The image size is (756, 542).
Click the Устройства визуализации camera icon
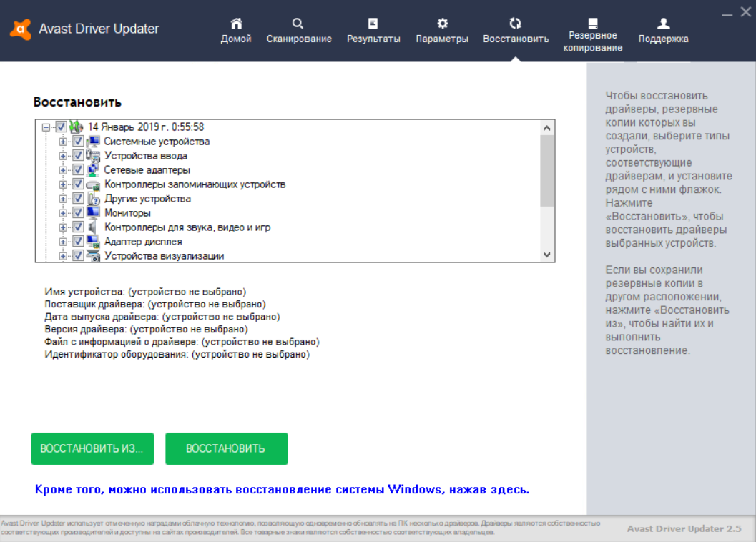(93, 255)
